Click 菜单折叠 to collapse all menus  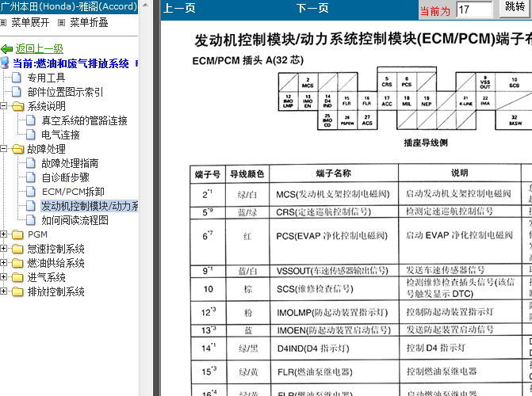point(89,23)
